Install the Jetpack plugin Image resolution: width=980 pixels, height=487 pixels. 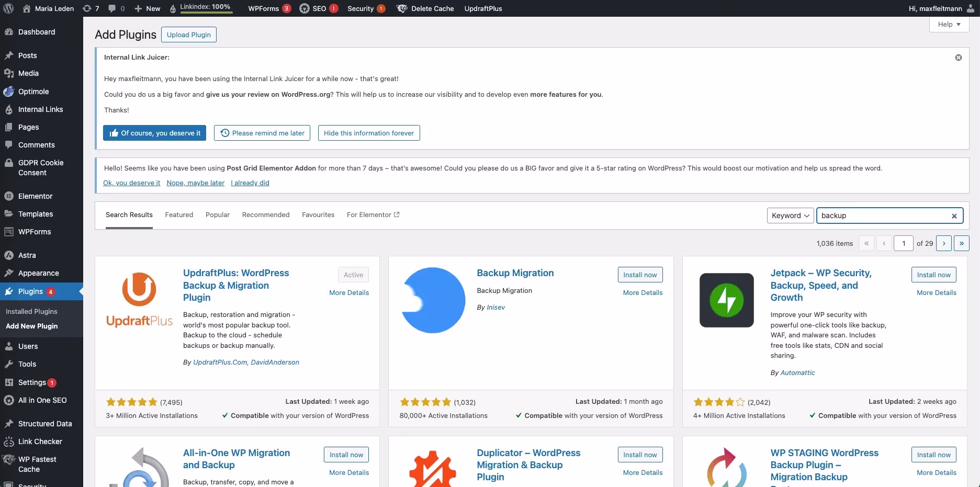pos(934,275)
